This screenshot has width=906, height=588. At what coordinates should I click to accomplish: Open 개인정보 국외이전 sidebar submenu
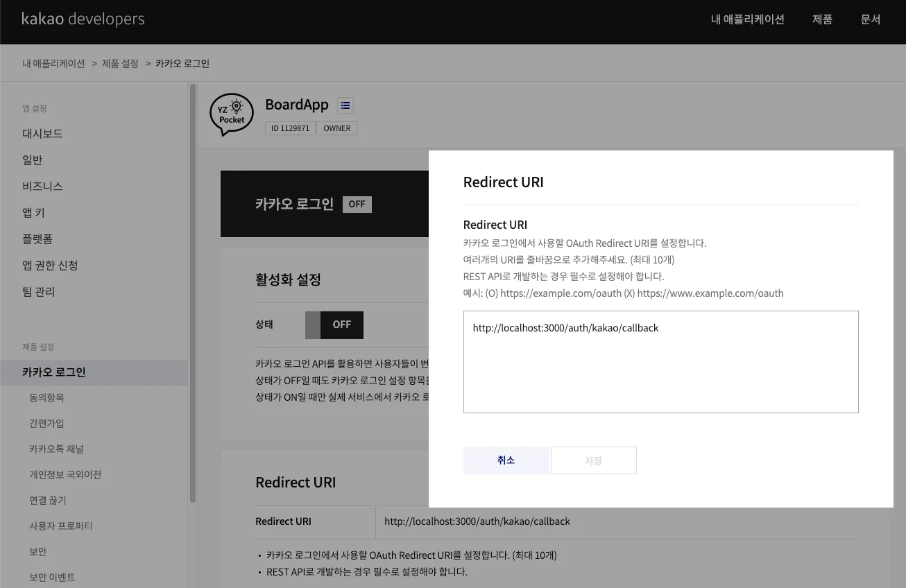[65, 475]
